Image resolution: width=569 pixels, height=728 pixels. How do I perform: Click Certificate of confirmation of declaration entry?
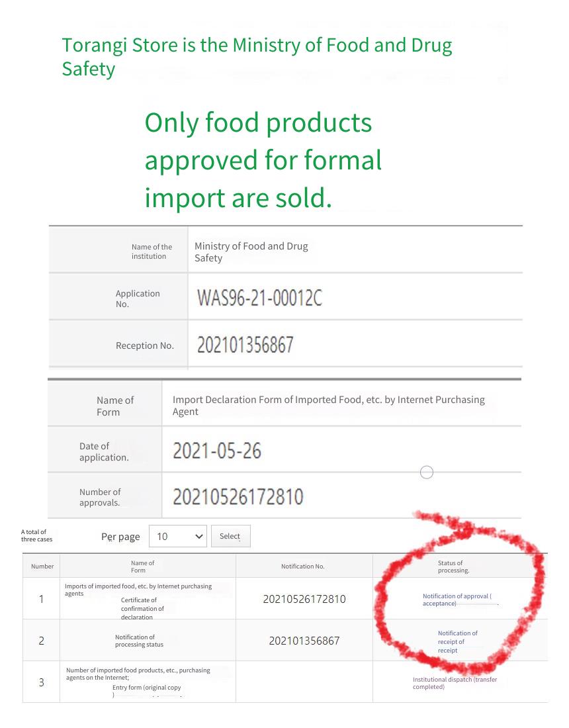pyautogui.click(x=142, y=609)
